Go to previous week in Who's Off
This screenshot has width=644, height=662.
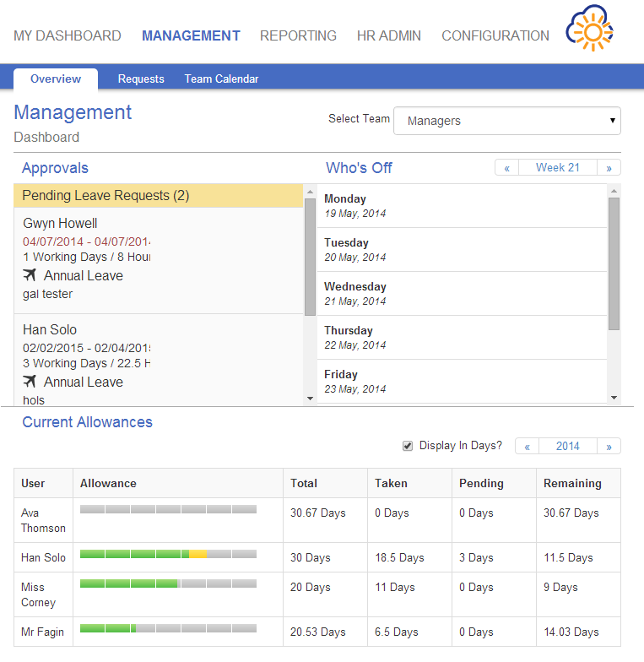coord(506,168)
